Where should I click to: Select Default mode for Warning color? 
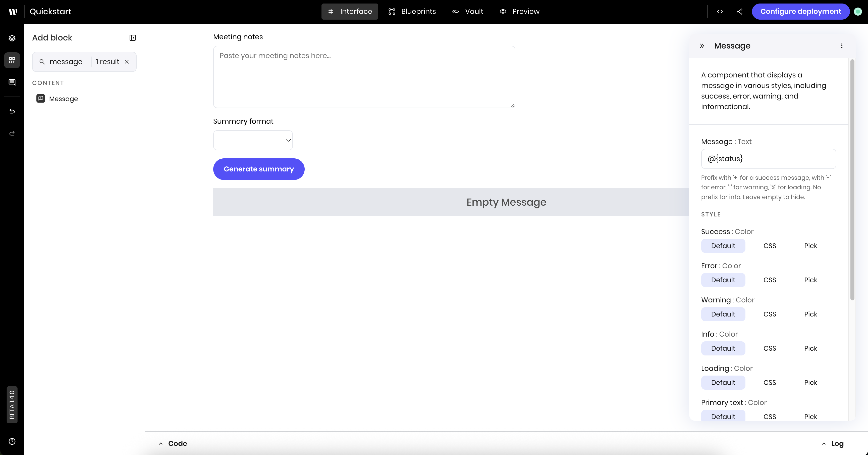coord(723,314)
